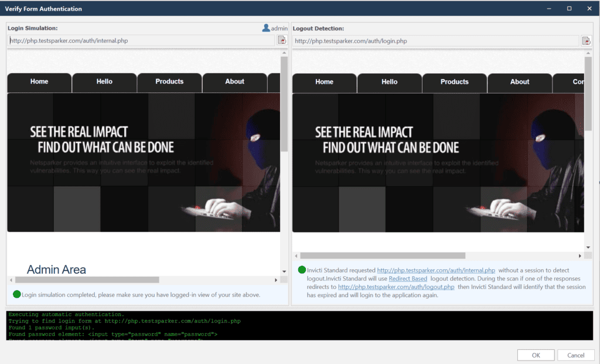Open About tab in Logout Detection preview
The image size is (600, 364).
point(520,83)
